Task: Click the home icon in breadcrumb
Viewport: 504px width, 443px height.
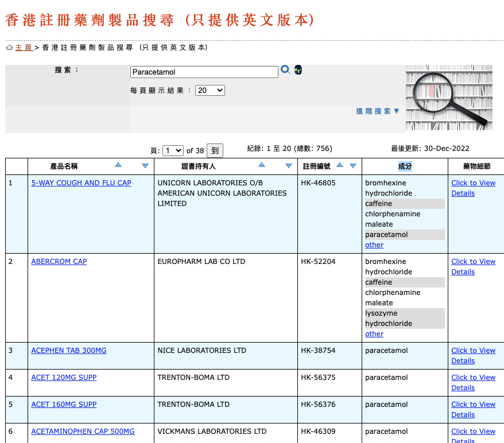Action: tap(9, 48)
